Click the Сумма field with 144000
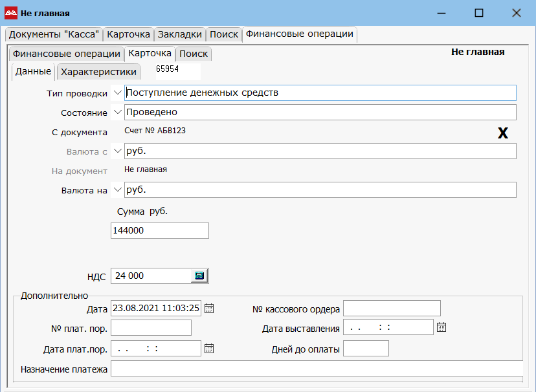The height and width of the screenshot is (392, 536). coord(160,230)
